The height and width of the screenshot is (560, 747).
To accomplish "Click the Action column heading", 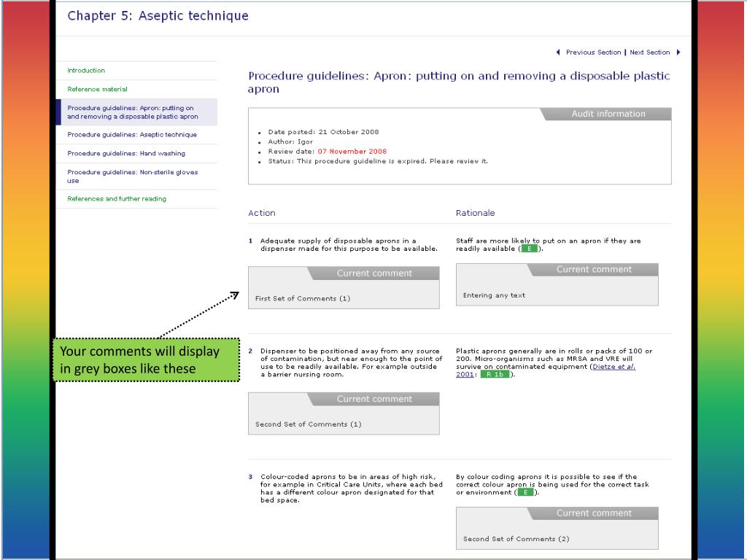I will point(262,213).
